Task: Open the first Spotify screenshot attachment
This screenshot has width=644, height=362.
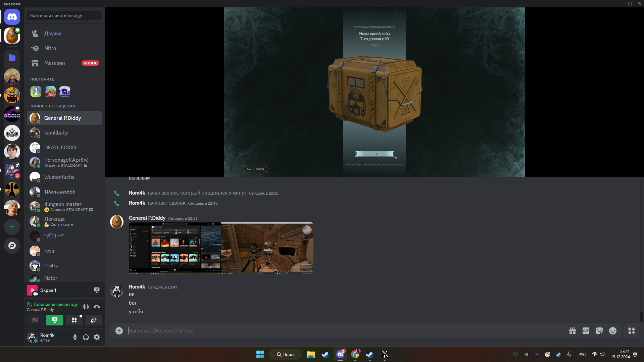Action: (x=175, y=248)
